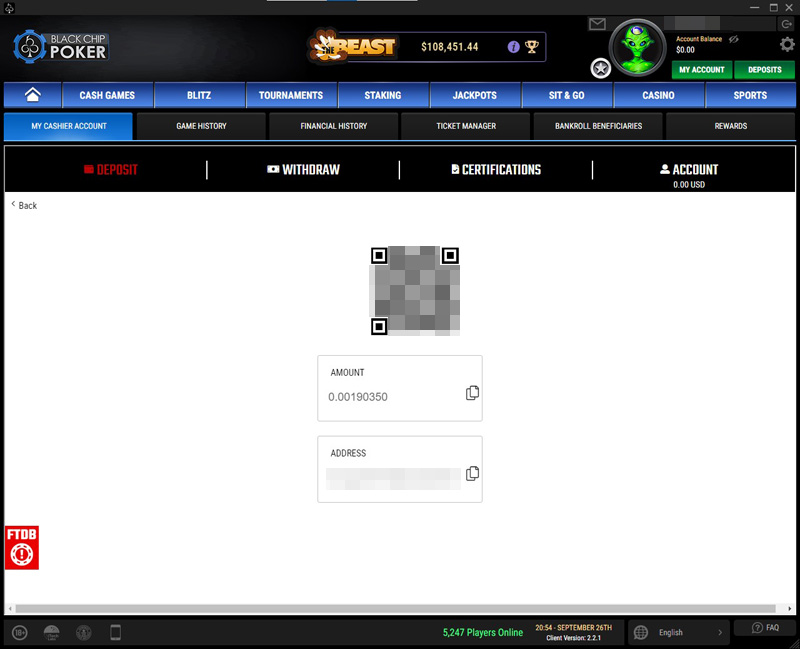Viewport: 800px width, 649px height.
Task: Click the spade app icon in title bar
Action: [x=9, y=8]
